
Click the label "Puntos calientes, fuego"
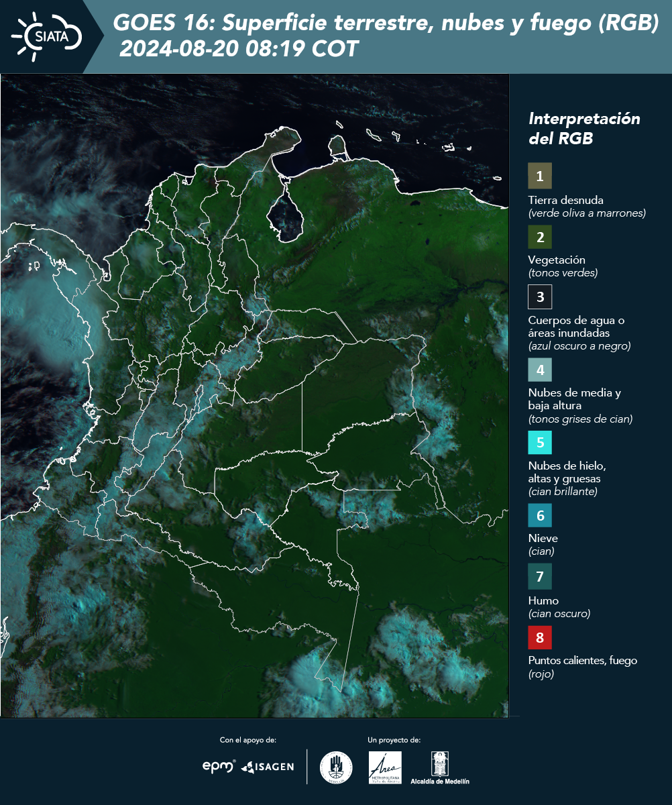583,661
